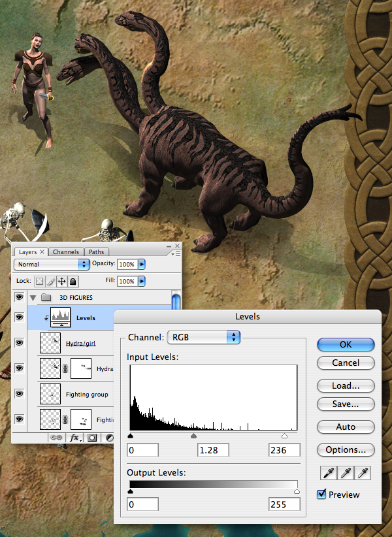Image resolution: width=392 pixels, height=537 pixels.
Task: Select the Fighting group layer thumbnail
Action: click(x=50, y=394)
